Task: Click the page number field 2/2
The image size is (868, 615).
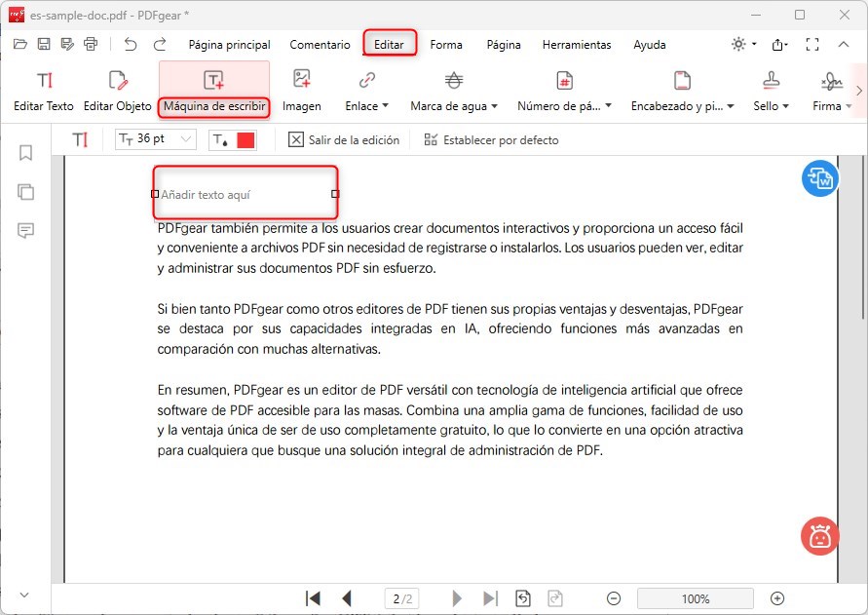Action: (402, 598)
